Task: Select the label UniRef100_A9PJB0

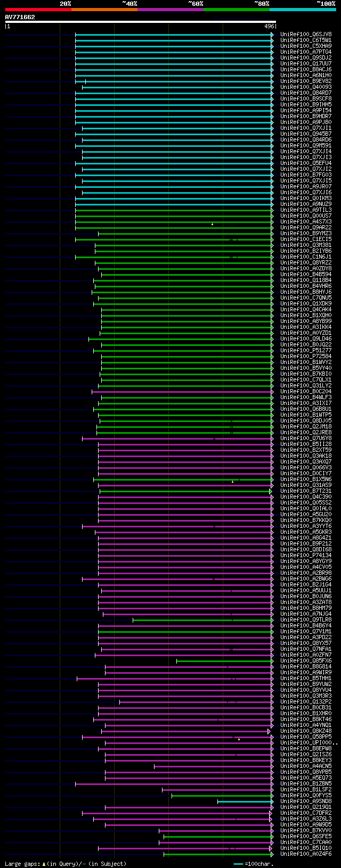Action: 306,122
